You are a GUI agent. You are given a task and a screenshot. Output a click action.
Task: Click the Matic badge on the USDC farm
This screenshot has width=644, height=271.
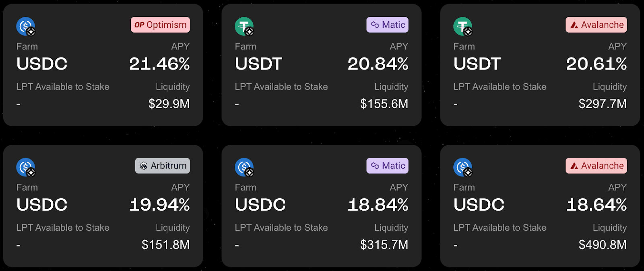pyautogui.click(x=387, y=166)
